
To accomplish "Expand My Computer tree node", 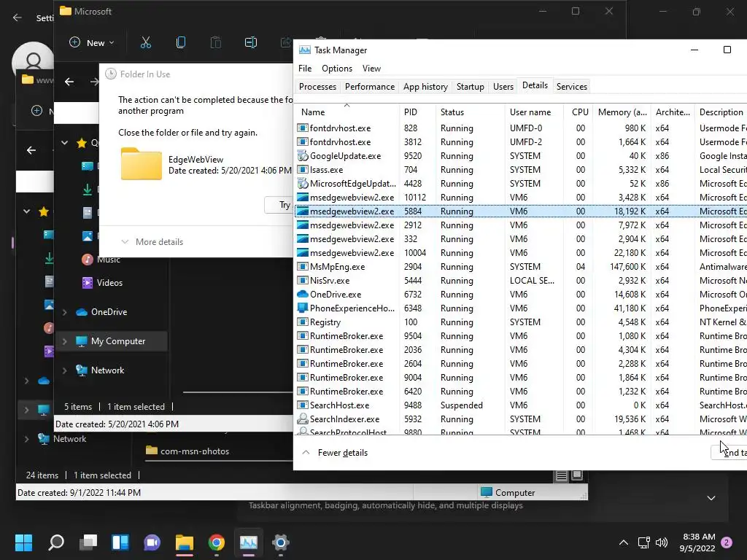I will [65, 341].
